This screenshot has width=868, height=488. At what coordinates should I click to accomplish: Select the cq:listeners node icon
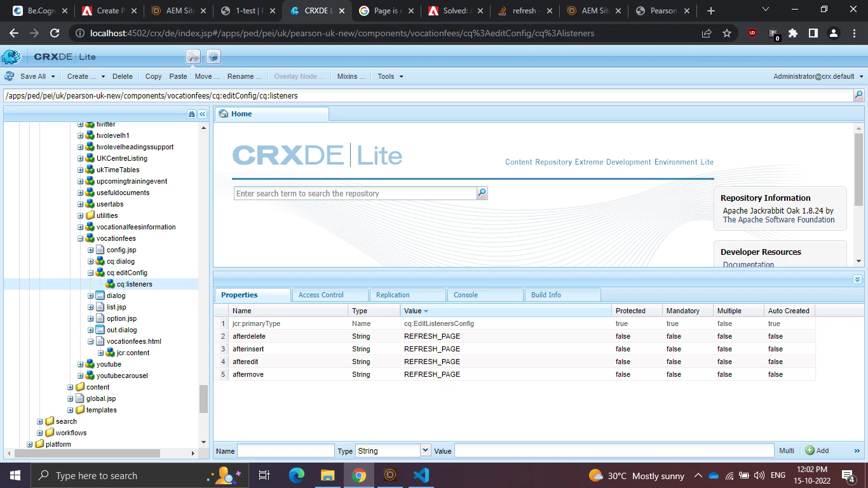(110, 284)
